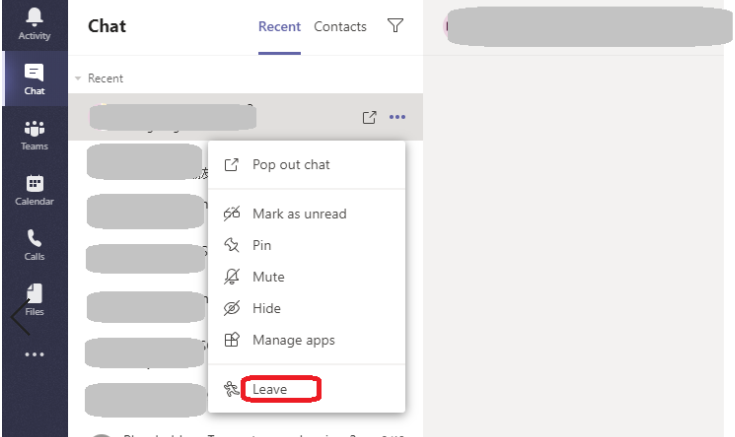Viewport: 735px width, 437px height.
Task: Mute this chat via menu
Action: 307,277
